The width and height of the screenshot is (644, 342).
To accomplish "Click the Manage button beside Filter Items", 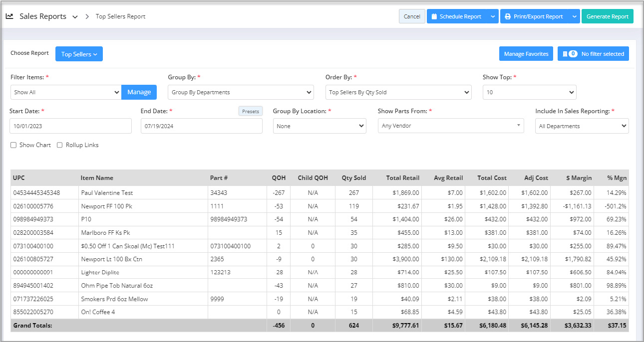I will [139, 92].
